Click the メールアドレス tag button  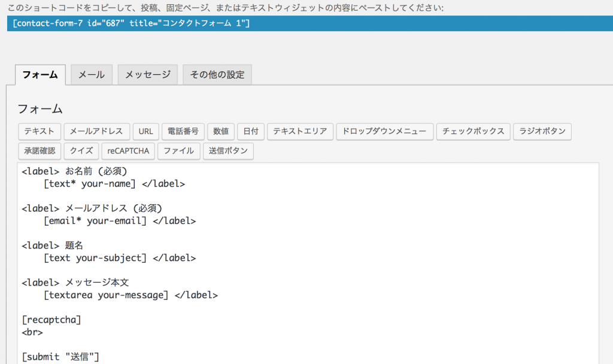97,132
